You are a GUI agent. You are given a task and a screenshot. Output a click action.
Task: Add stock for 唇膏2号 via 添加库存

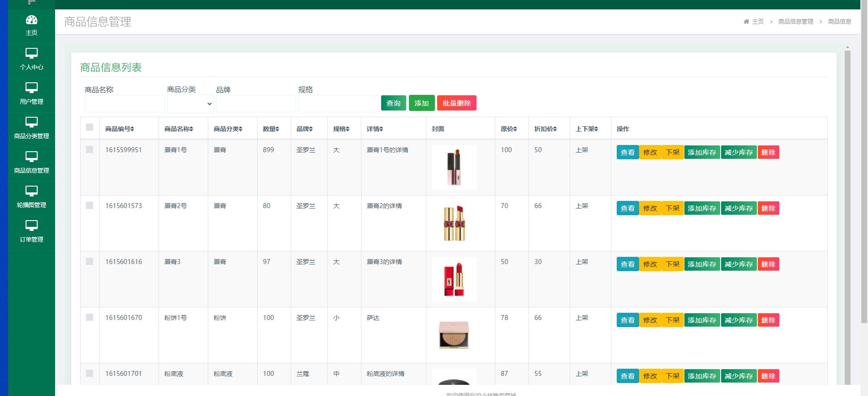(x=702, y=208)
